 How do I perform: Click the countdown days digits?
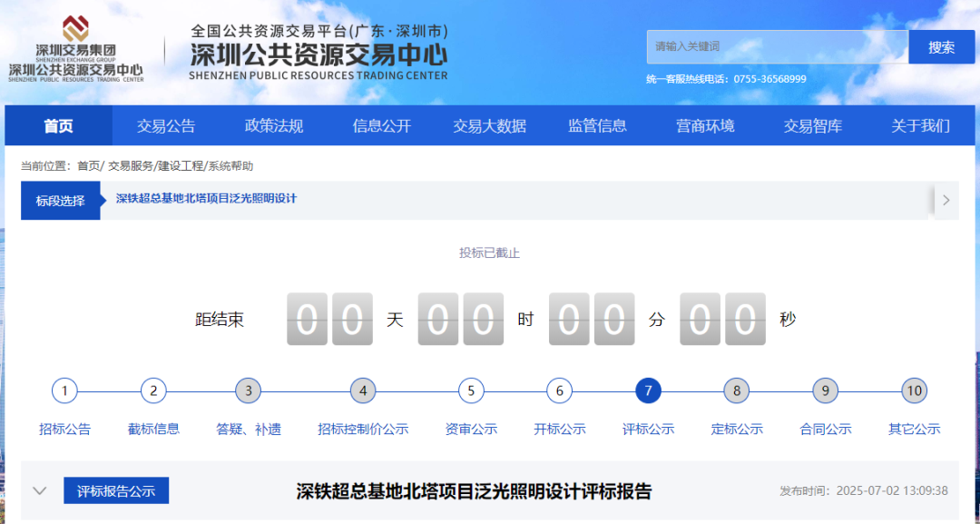[330, 319]
